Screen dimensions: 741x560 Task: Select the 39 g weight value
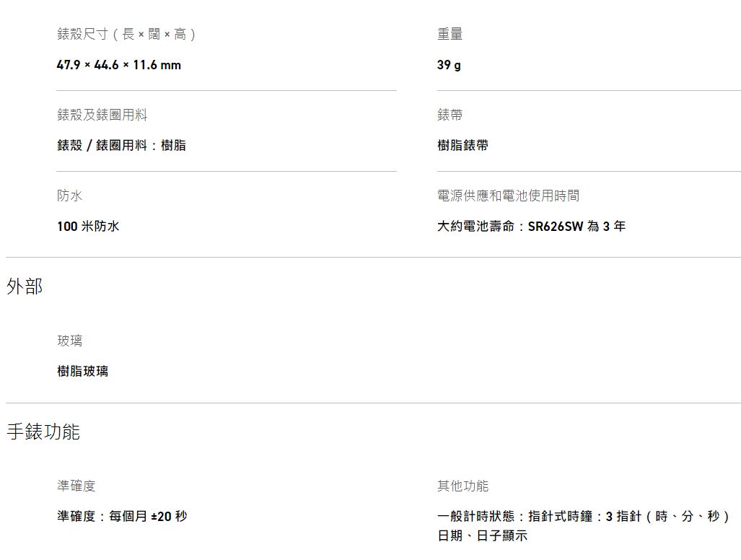pos(449,65)
